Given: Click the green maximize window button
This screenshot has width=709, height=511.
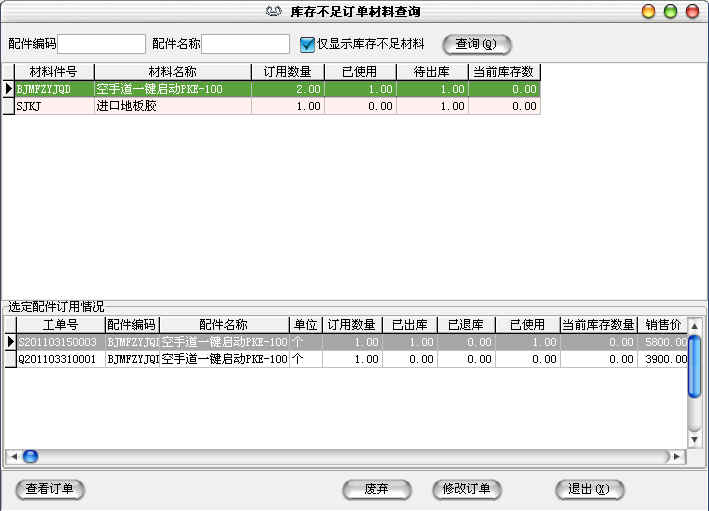Looking at the screenshot, I should (x=671, y=11).
